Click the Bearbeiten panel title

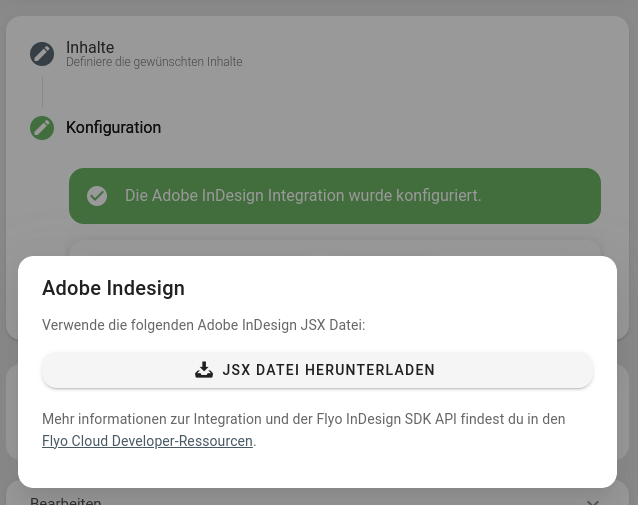(66, 500)
